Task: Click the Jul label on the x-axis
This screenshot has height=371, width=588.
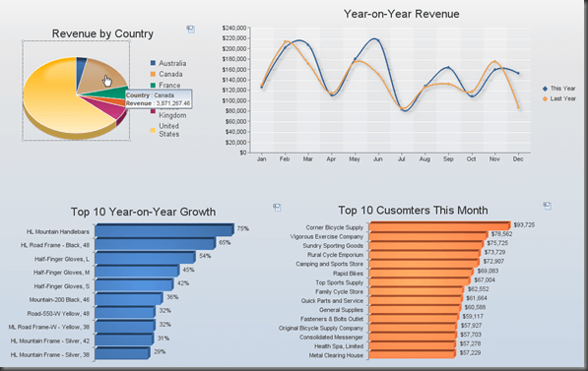Action: coord(401,158)
